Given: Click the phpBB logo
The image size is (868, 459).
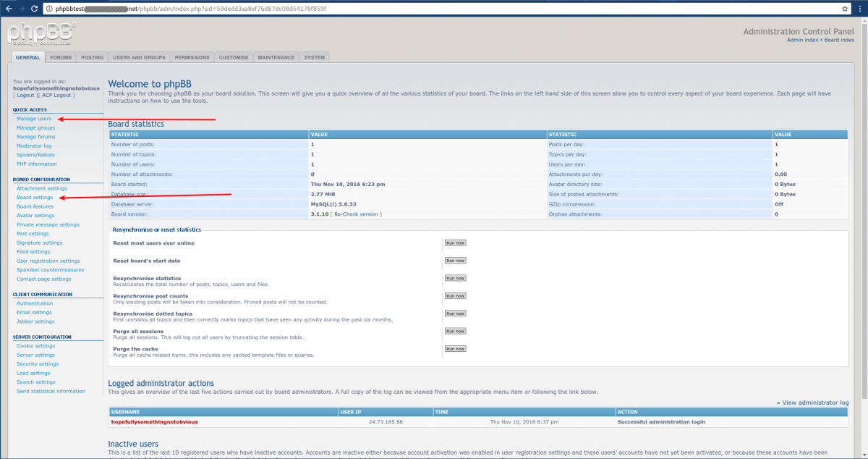Looking at the screenshot, I should [41, 35].
